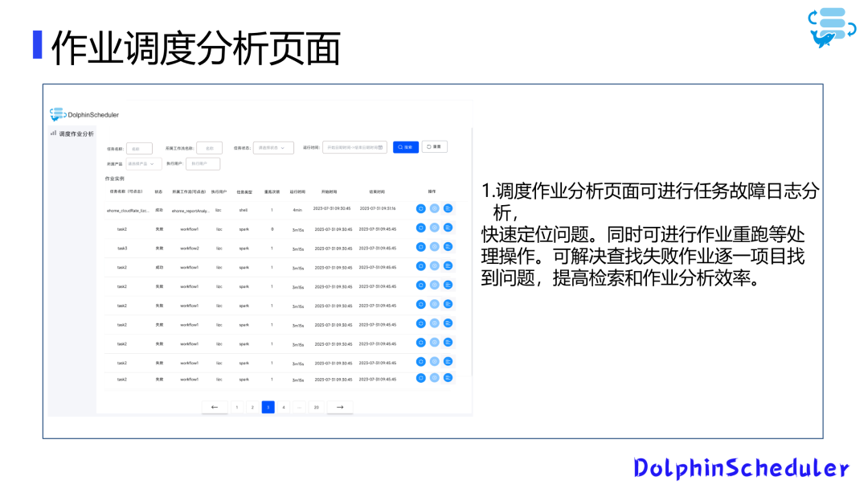Click the DolphinScheduler logo in the app header
Screen dimensions: 868x489
(x=84, y=115)
